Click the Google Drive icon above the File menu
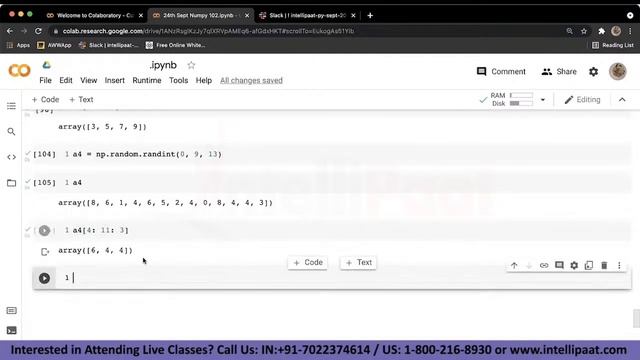640x360 pixels. 47,65
